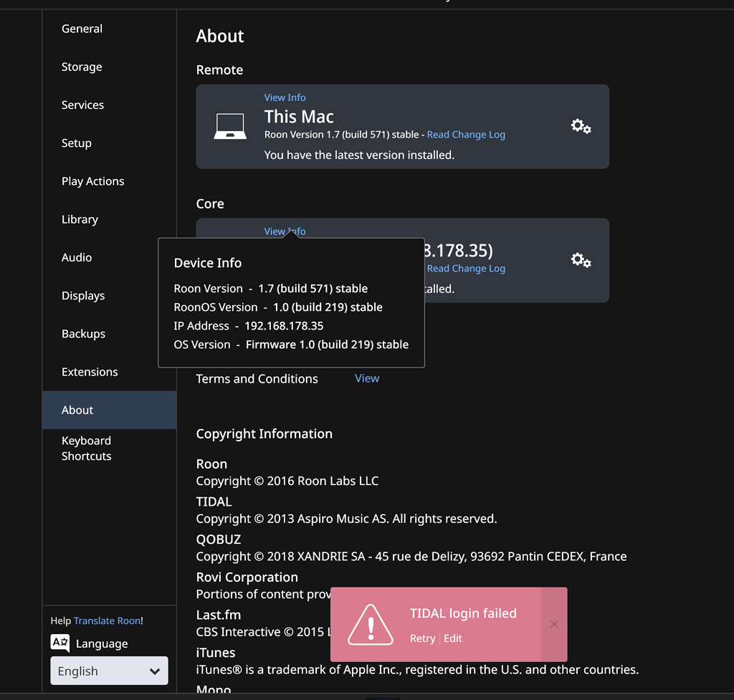This screenshot has height=700, width=734.
Task: Open the Extensions settings page
Action: (x=90, y=371)
